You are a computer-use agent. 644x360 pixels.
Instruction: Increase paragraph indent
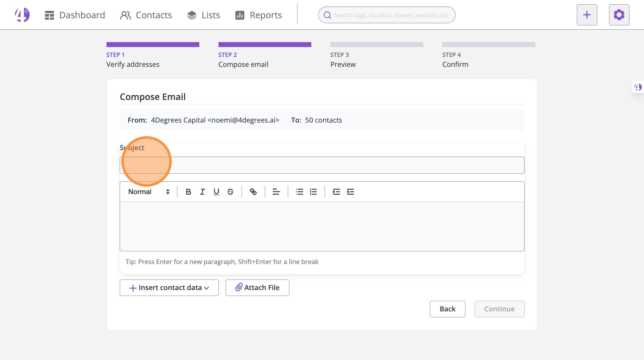336,192
